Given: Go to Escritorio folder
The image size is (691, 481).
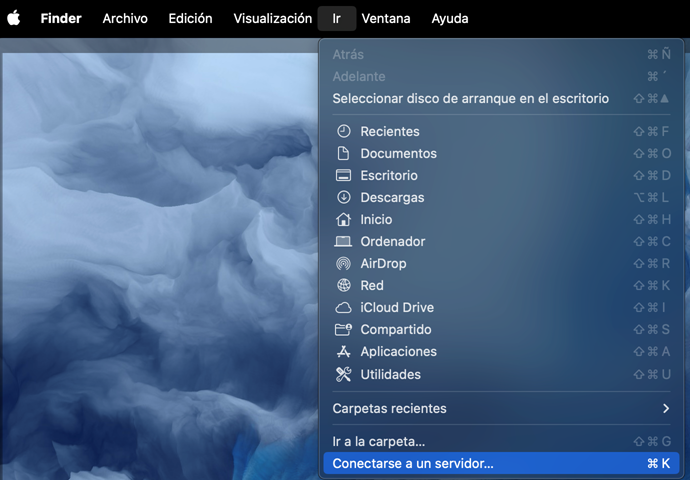Looking at the screenshot, I should (502, 175).
